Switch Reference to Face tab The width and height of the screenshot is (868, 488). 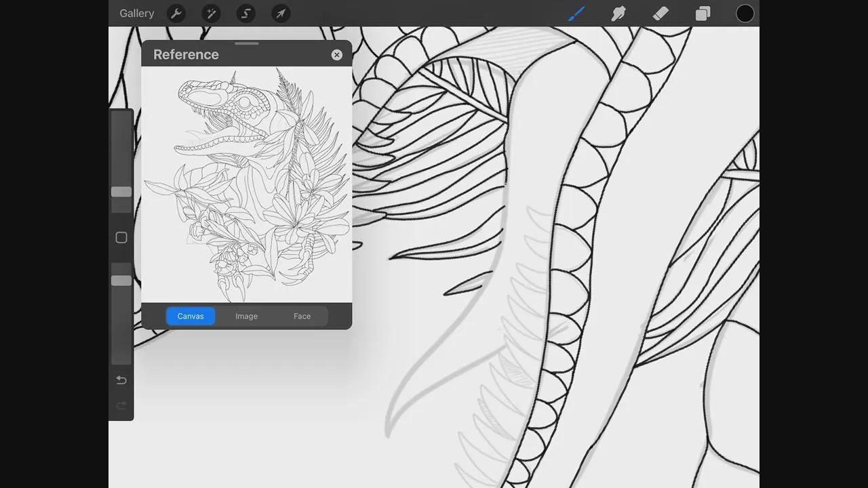point(302,316)
